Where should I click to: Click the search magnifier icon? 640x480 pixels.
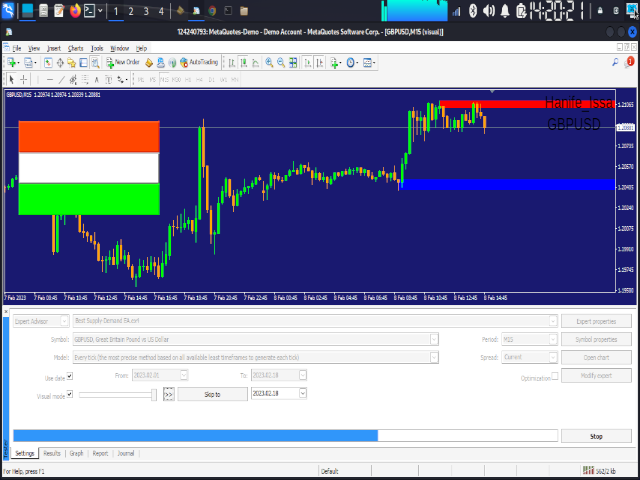615,62
